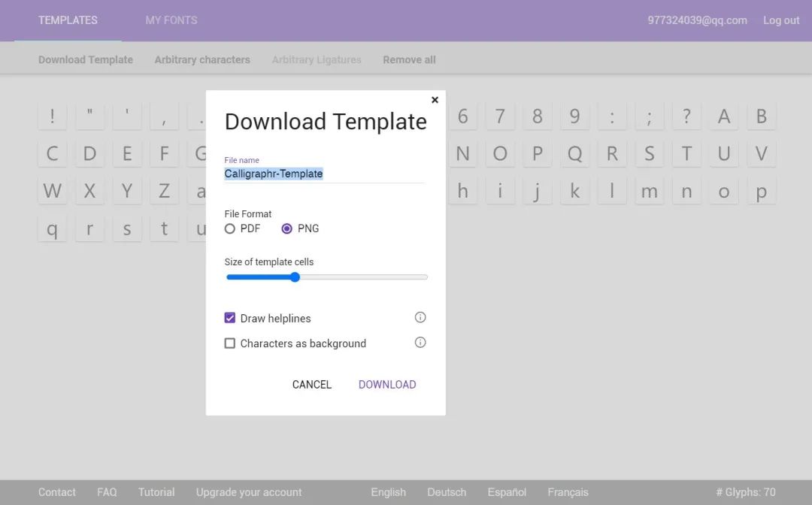Switch language to English
812x505 pixels.
pos(389,492)
